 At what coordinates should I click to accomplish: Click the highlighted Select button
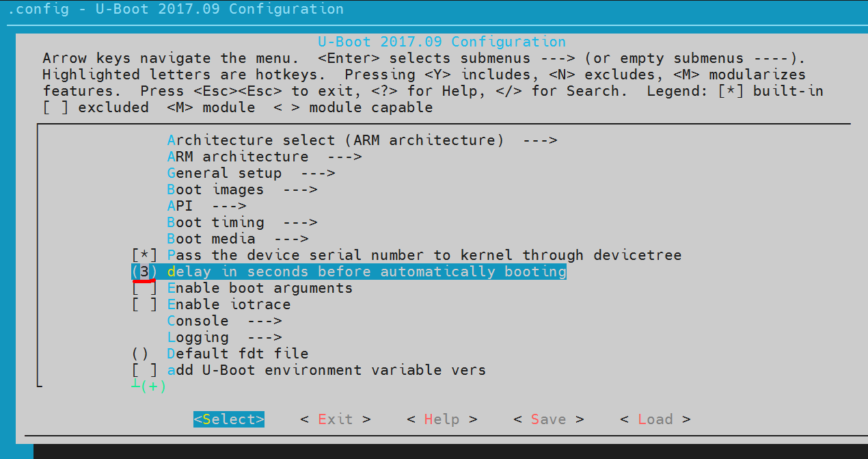[228, 419]
